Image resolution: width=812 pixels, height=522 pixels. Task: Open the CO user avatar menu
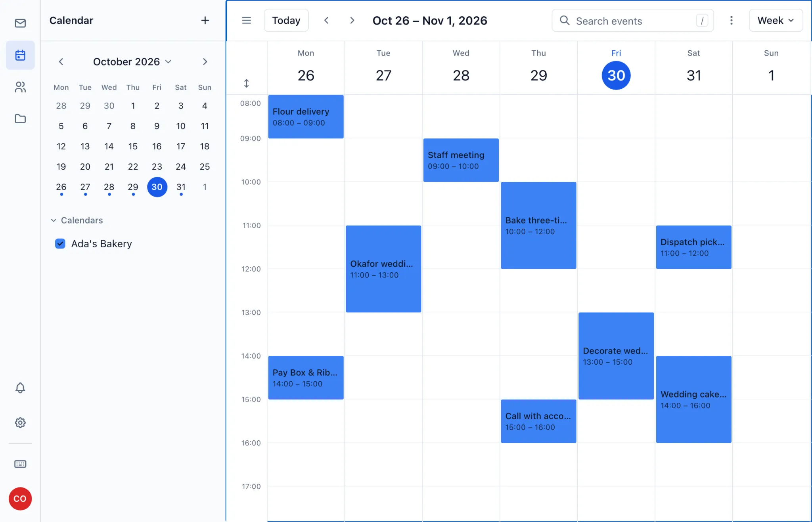[20, 499]
